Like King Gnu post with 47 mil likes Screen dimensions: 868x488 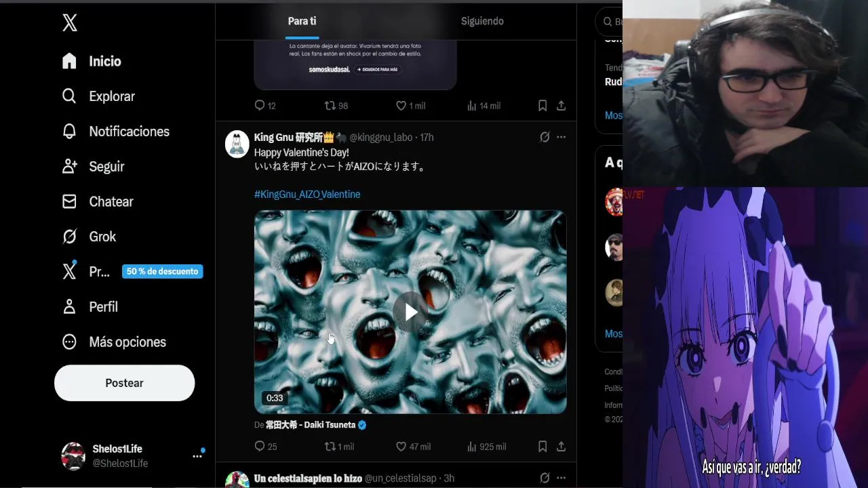[413, 447]
